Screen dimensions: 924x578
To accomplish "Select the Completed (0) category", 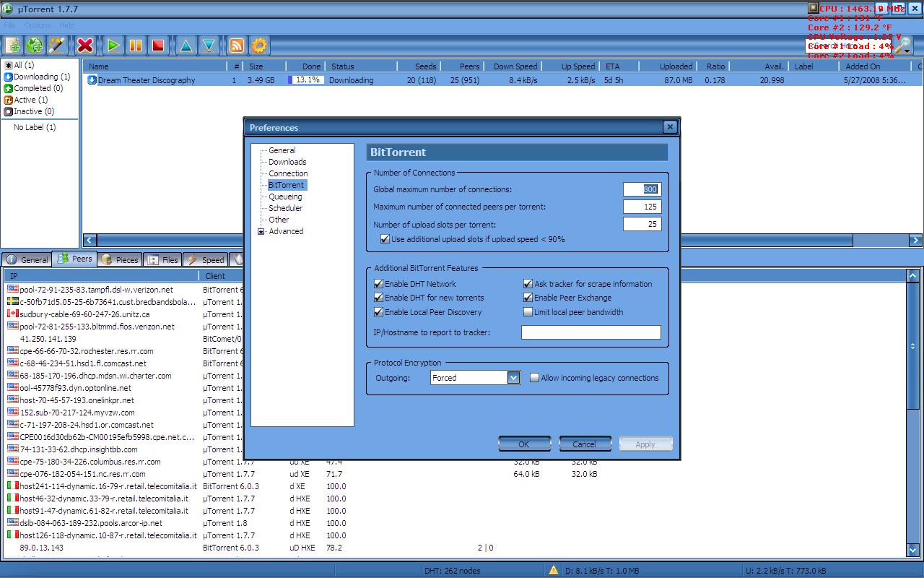I will [33, 88].
